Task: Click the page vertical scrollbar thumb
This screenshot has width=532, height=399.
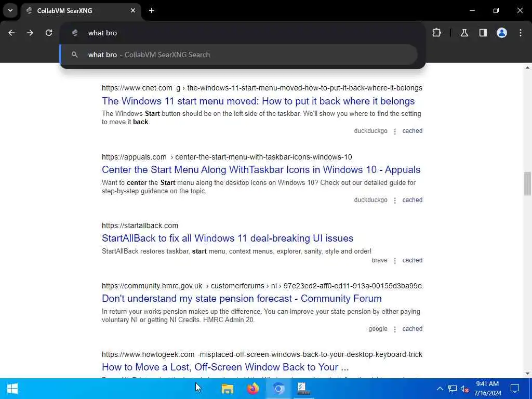Action: click(x=527, y=184)
